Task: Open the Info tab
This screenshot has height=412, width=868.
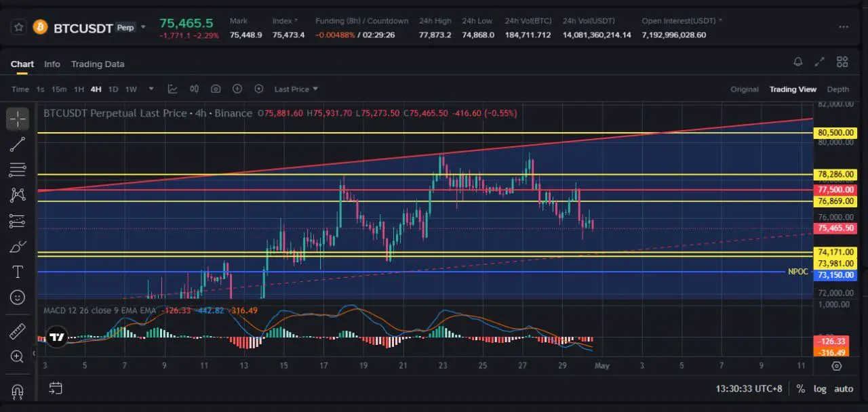Action: pos(52,64)
